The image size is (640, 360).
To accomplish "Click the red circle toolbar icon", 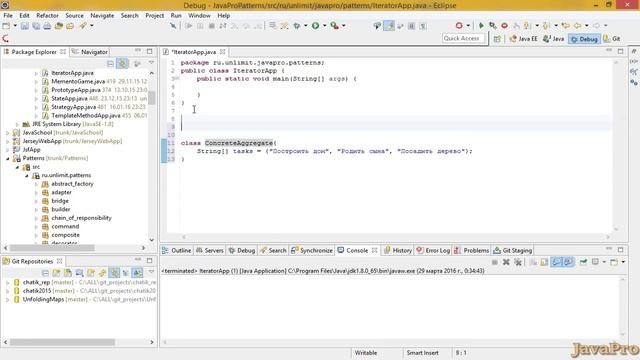I will tap(459, 26).
